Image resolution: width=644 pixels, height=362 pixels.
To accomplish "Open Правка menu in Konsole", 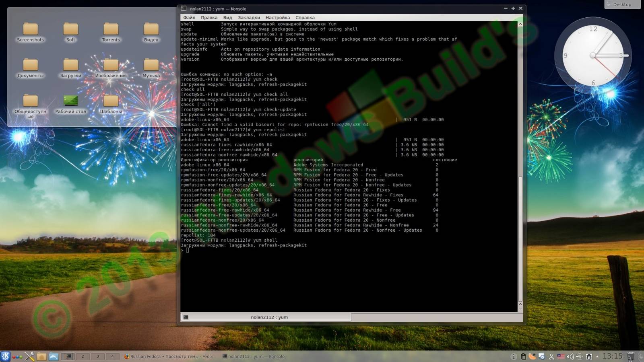I will tap(209, 18).
